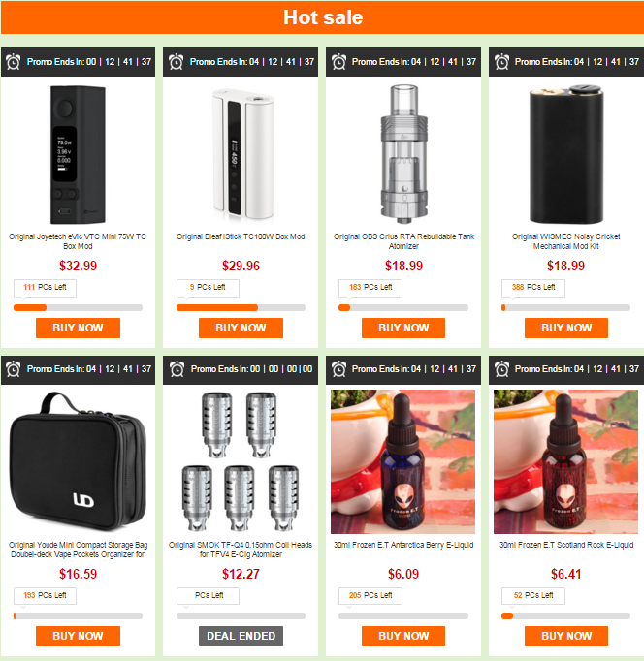
Task: Buy the Joyetech eVic VTC Mini now
Action: click(x=78, y=328)
